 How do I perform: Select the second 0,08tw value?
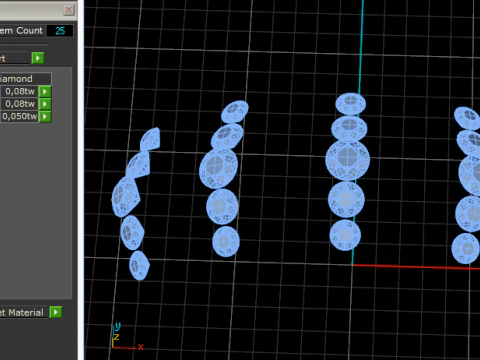click(x=19, y=104)
